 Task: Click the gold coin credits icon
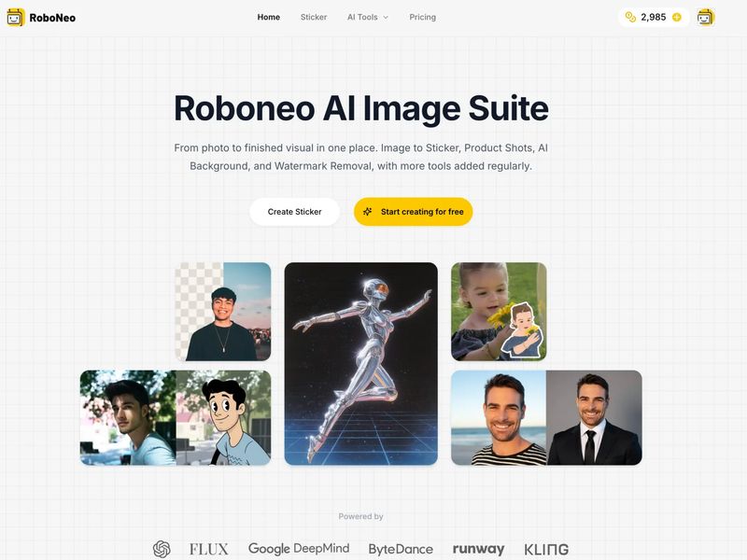(630, 17)
